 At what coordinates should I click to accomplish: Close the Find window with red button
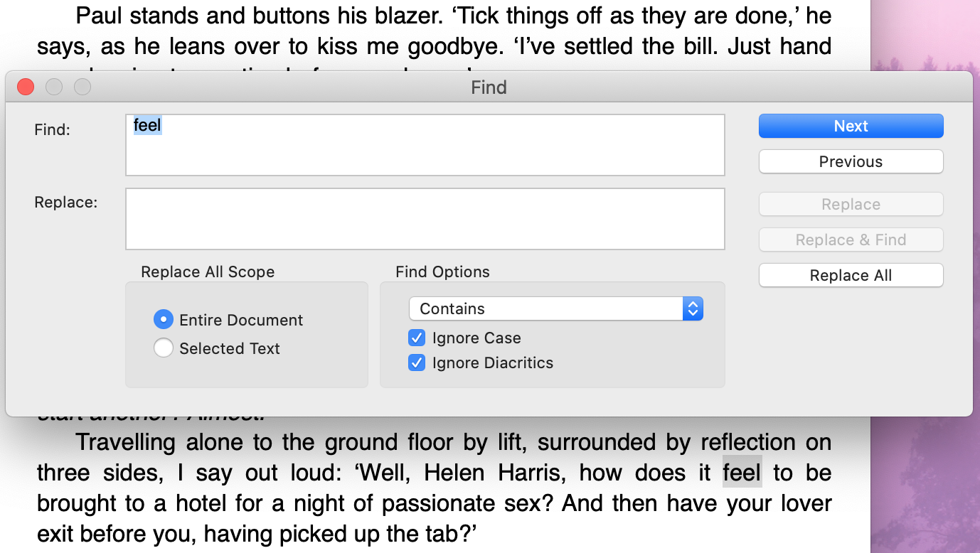[26, 87]
